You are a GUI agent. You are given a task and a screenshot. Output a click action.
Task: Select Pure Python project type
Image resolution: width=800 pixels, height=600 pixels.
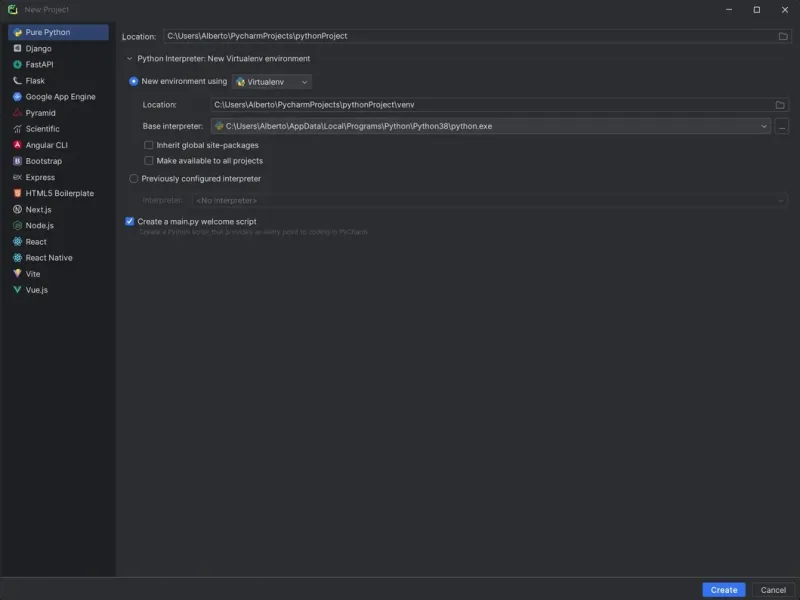[58, 32]
